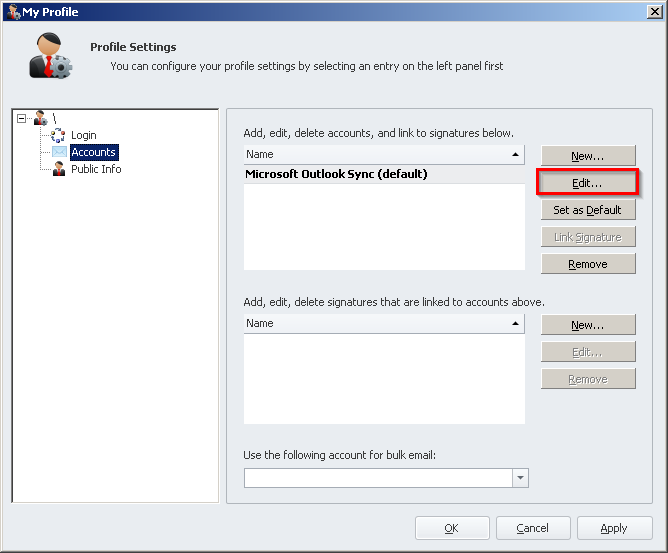
Task: Click the highlighted Edit account button
Action: click(x=588, y=183)
